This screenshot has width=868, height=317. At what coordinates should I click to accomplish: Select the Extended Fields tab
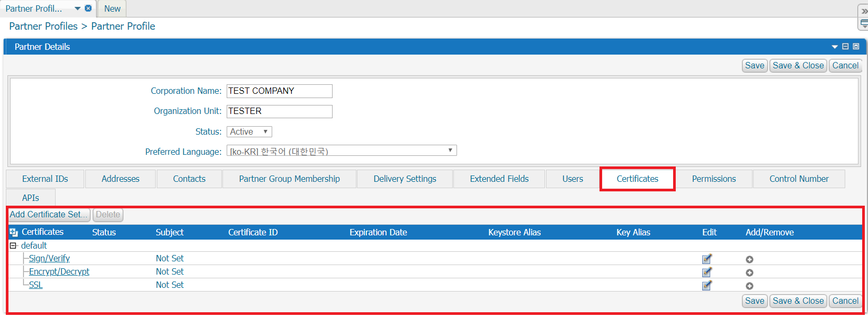point(499,179)
